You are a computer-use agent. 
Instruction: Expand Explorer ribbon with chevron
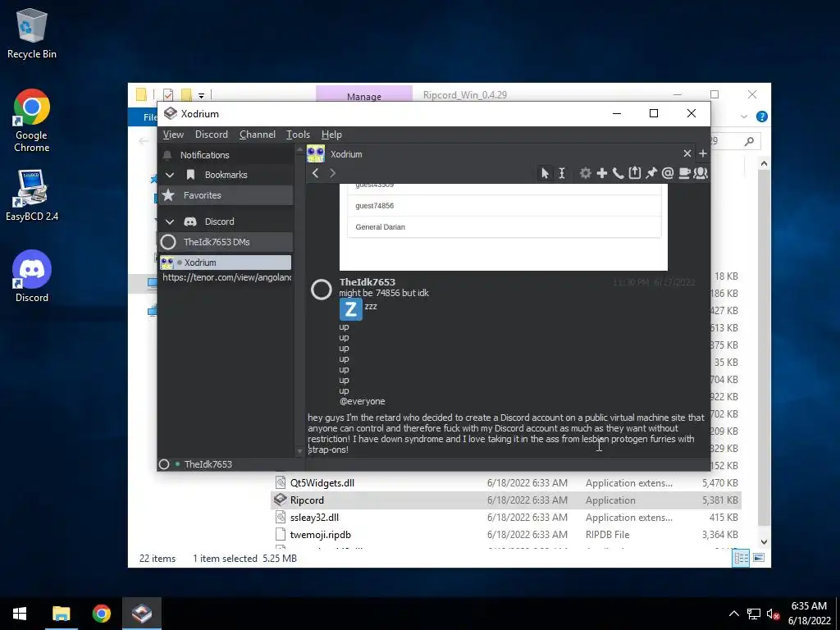pos(743,116)
